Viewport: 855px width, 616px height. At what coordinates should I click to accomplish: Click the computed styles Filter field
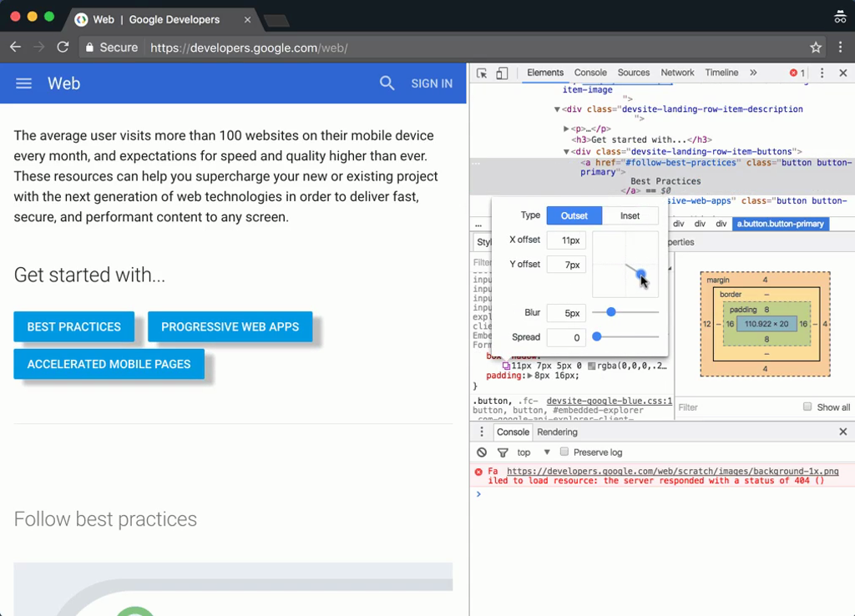tap(736, 407)
